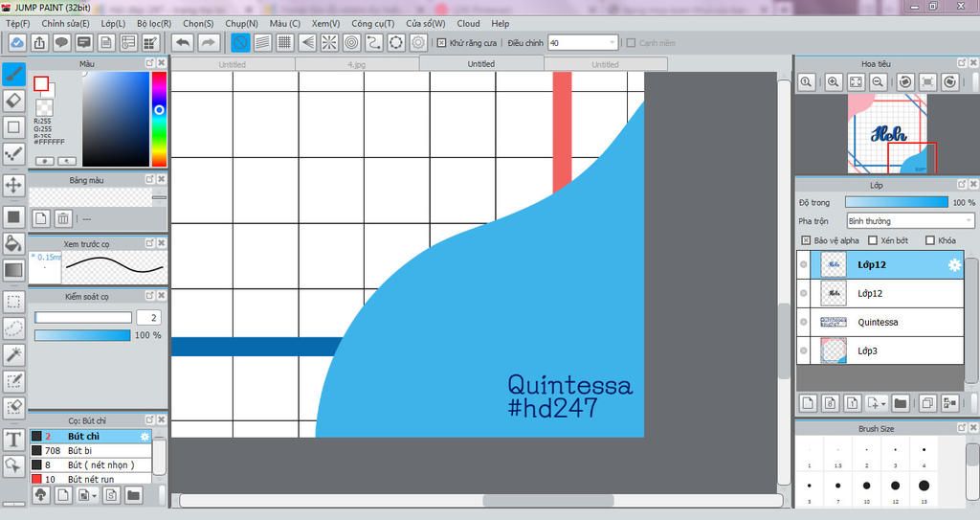The image size is (980, 520).
Task: Open the Cloud menu
Action: 468,23
